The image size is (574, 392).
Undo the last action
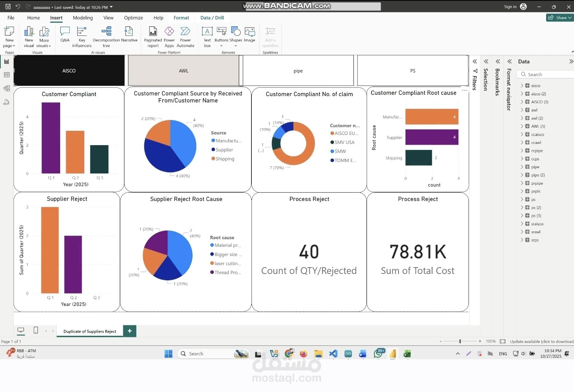18,7
